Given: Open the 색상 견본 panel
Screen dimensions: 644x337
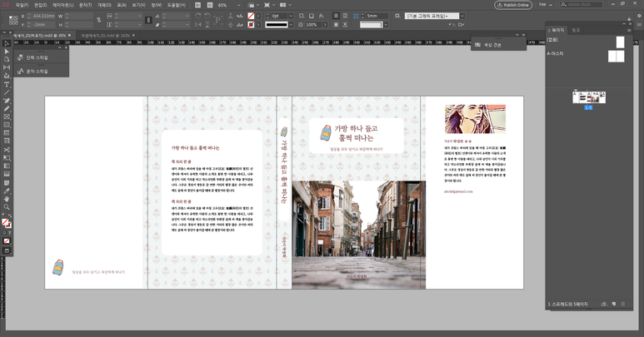Looking at the screenshot, I should (x=493, y=44).
